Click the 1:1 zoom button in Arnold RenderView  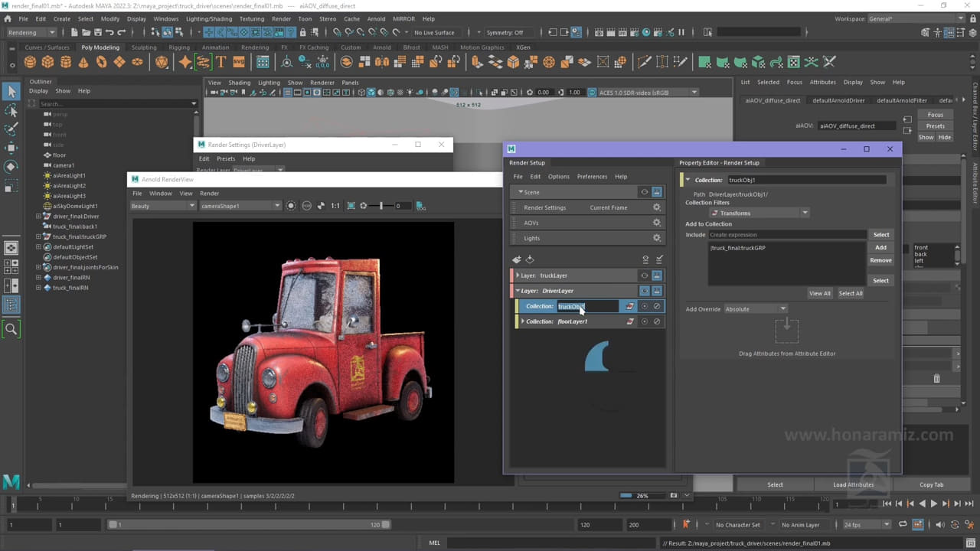click(x=335, y=206)
